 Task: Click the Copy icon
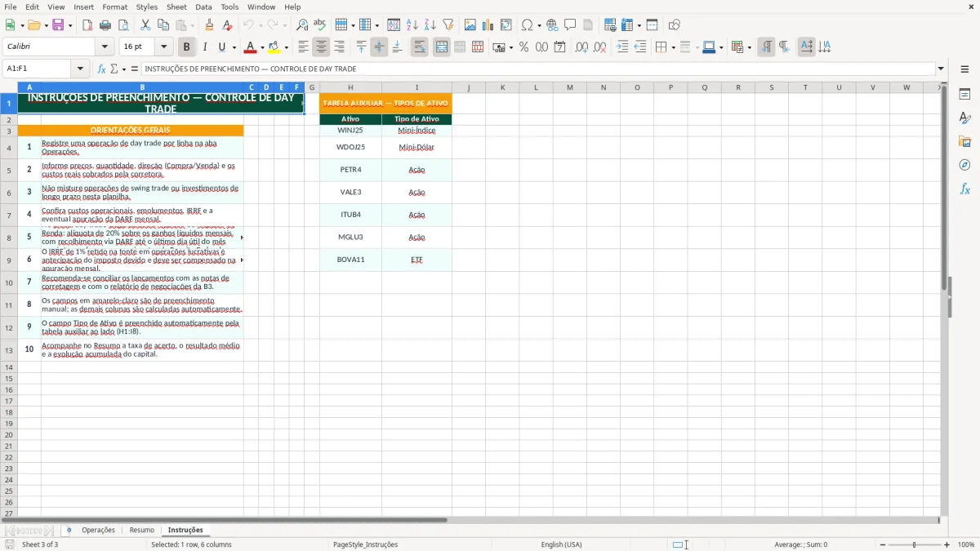(163, 25)
